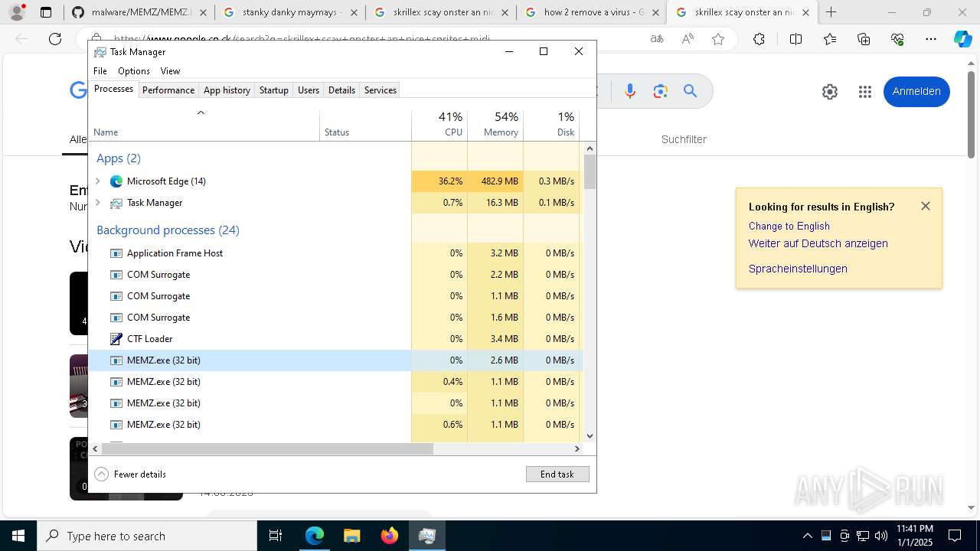Open Edge tab actions menu icon

pyautogui.click(x=46, y=12)
